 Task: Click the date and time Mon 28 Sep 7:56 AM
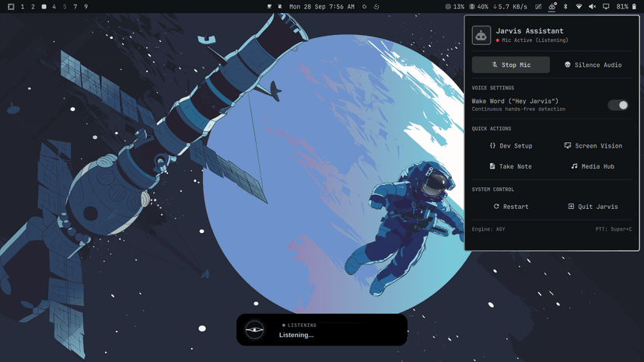(x=321, y=6)
